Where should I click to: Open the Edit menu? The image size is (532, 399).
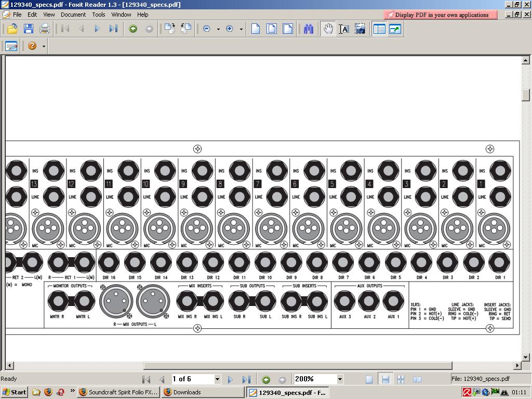(32, 15)
